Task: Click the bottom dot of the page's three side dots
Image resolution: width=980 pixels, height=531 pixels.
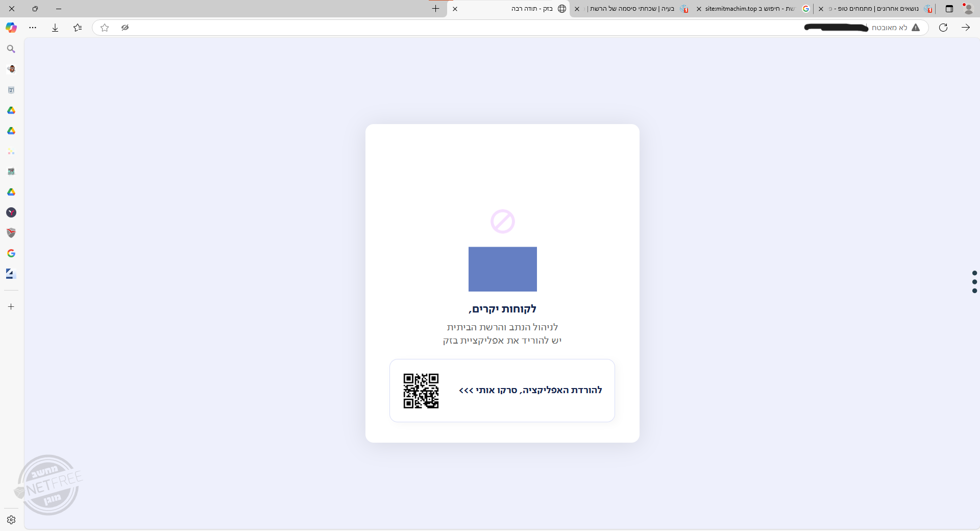Action: click(975, 291)
